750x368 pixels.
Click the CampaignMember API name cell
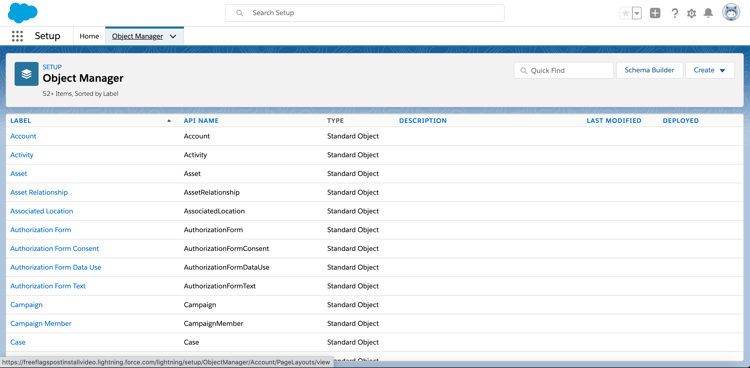click(x=213, y=323)
